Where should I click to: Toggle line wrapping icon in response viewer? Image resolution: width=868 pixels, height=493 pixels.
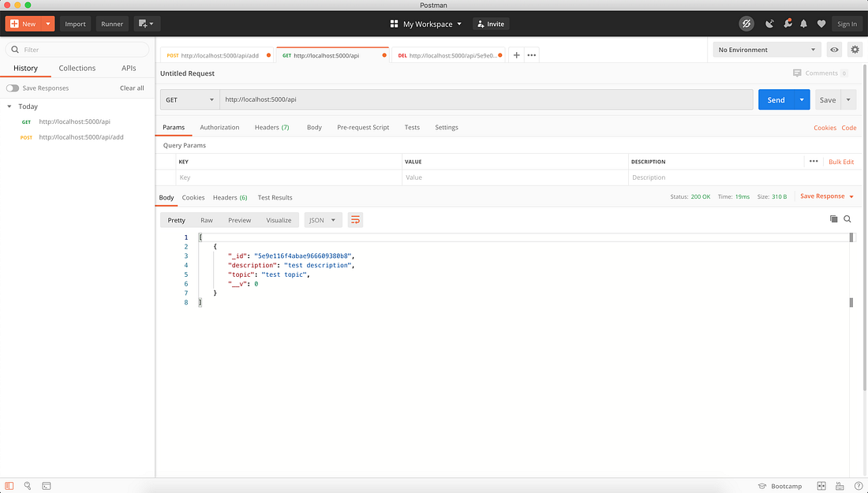pos(355,219)
